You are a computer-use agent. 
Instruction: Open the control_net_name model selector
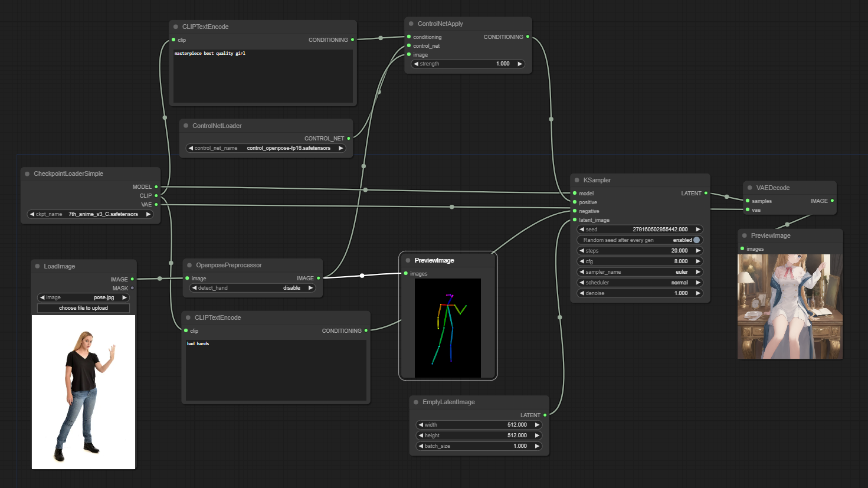pos(266,148)
